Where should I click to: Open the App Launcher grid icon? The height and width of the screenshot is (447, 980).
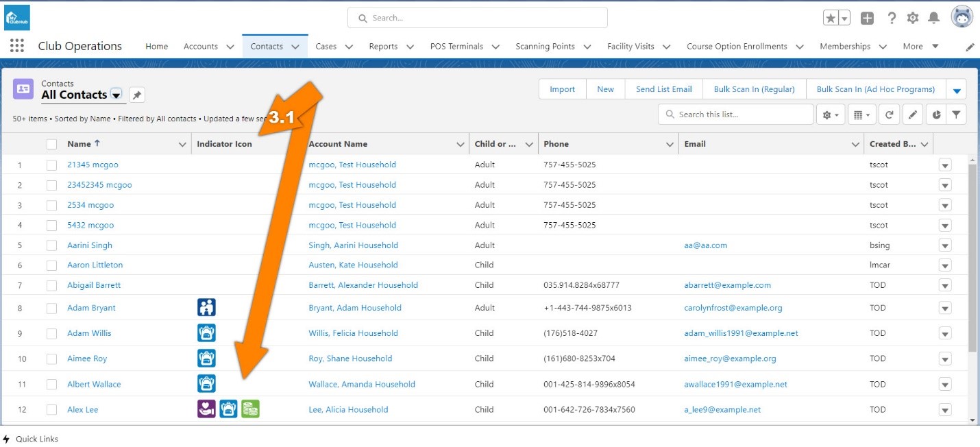click(17, 46)
